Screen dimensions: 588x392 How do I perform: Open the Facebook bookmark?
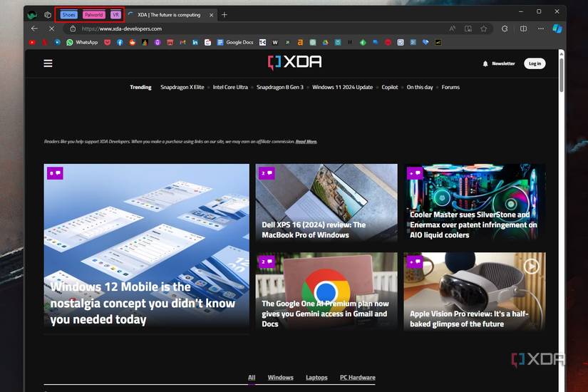(x=120, y=42)
